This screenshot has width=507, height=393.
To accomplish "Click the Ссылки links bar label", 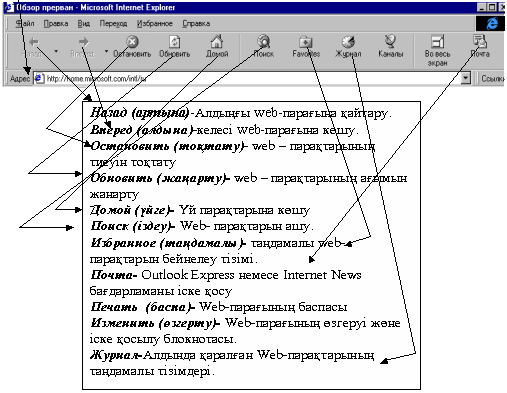I will (492, 79).
